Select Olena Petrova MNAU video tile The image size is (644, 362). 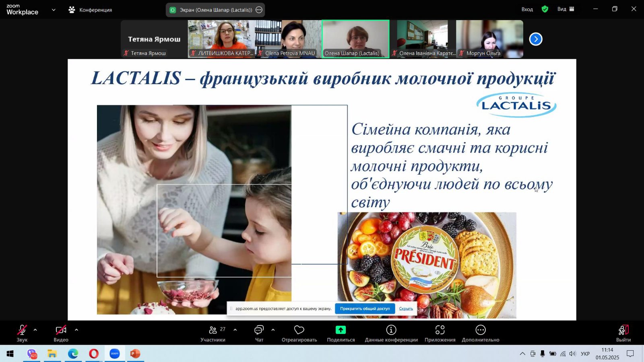[288, 39]
